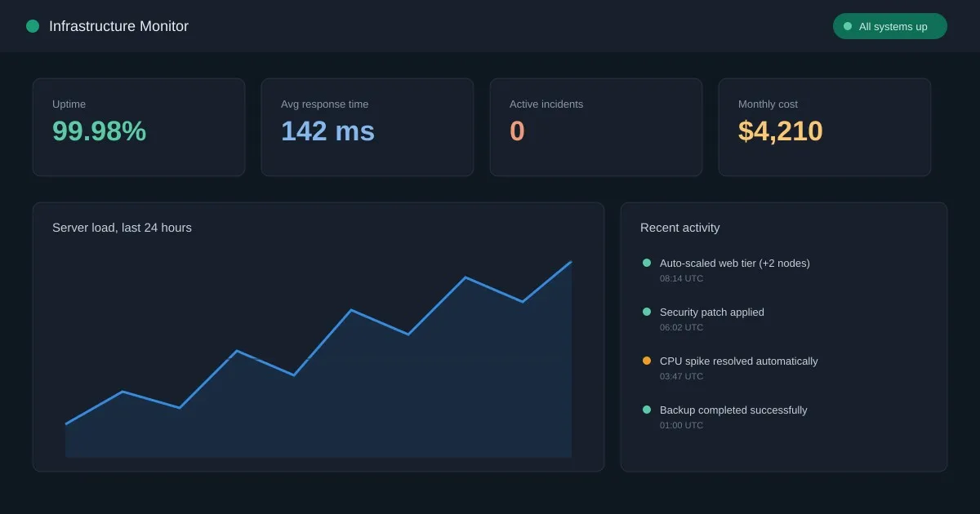980x514 pixels.
Task: Click the 0 active incidents value
Action: 517,131
